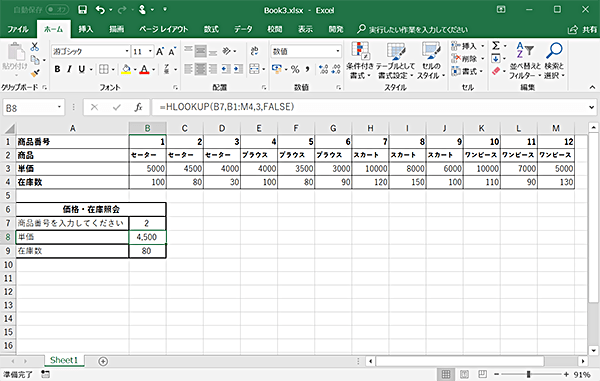Viewport: 600px width, 381px height.
Task: Switch to the Insert tab
Action: pyautogui.click(x=86, y=29)
